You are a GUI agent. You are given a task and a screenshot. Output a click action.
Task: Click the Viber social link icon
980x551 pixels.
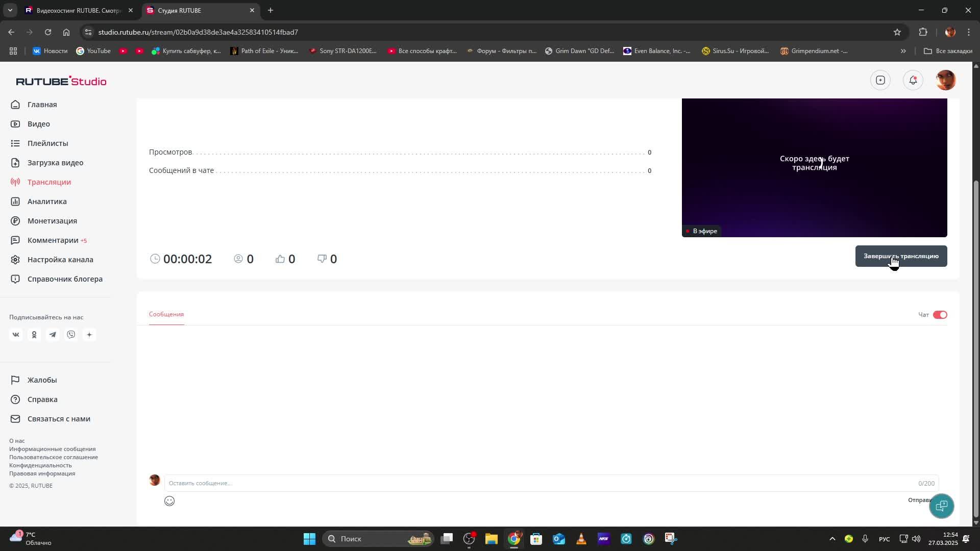point(71,335)
